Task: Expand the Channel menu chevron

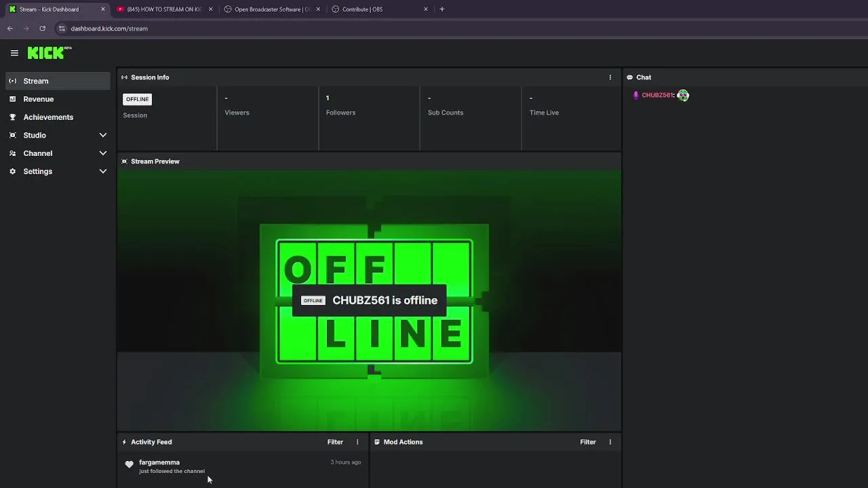Action: (103, 153)
